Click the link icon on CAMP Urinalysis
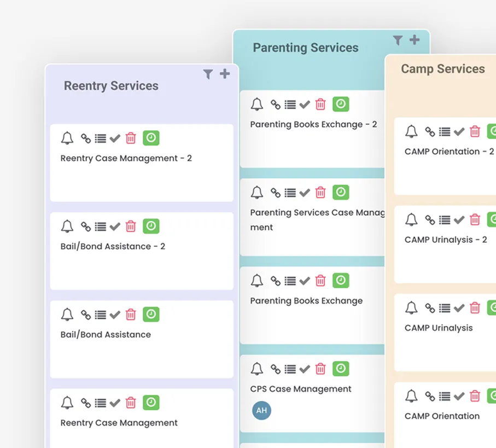Screen dimensions: 496x448 pyautogui.click(x=430, y=307)
